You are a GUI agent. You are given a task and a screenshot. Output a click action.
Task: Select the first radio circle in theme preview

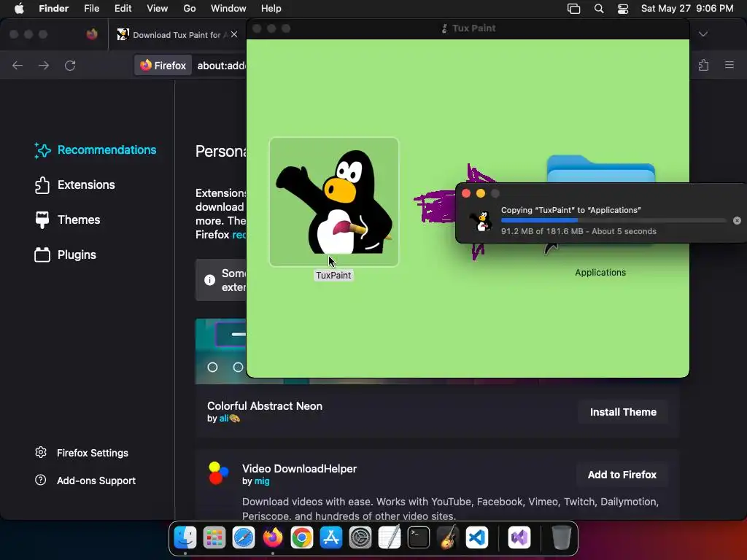pyautogui.click(x=212, y=367)
